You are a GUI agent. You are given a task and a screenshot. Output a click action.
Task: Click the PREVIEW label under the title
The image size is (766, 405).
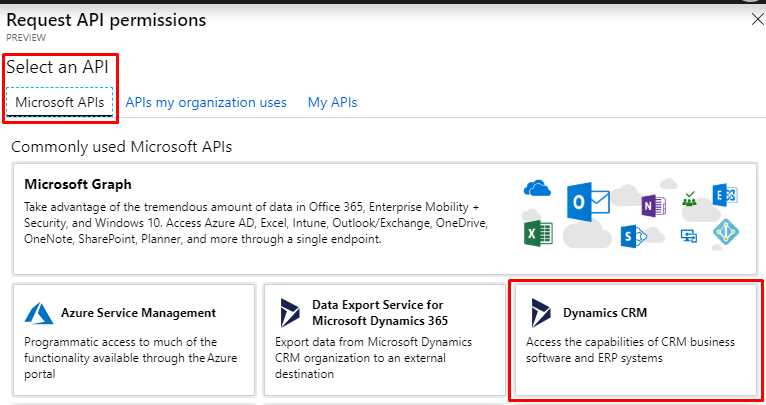tap(26, 38)
